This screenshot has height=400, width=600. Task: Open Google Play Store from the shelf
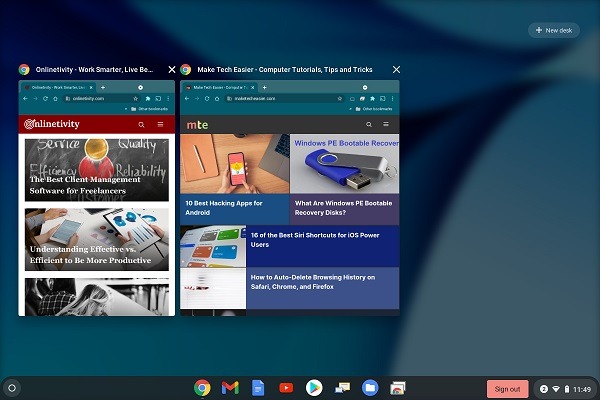314,388
